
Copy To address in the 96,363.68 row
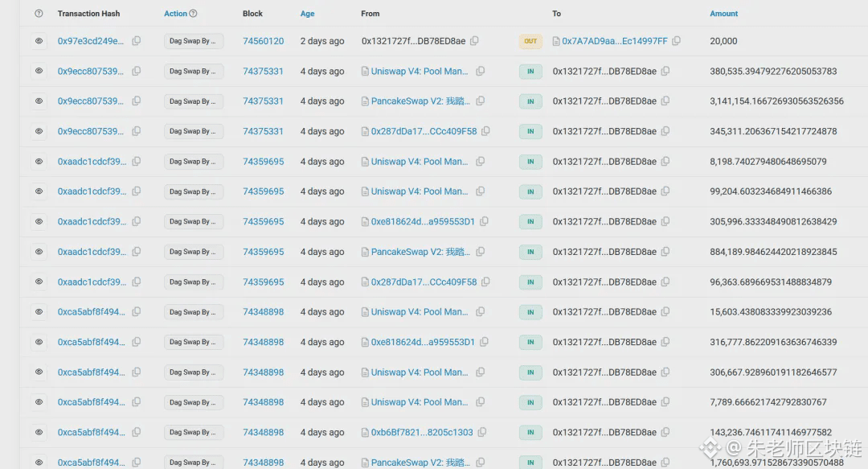665,282
